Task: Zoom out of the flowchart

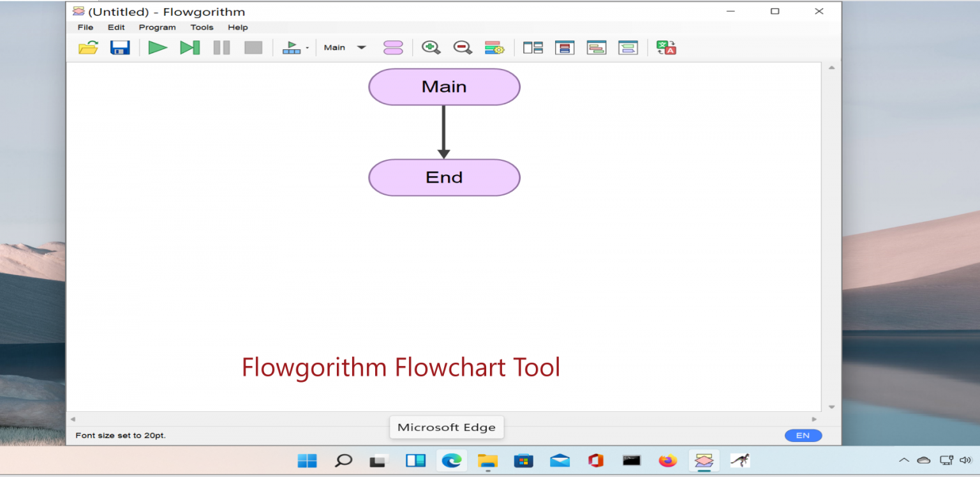Action: 463,47
